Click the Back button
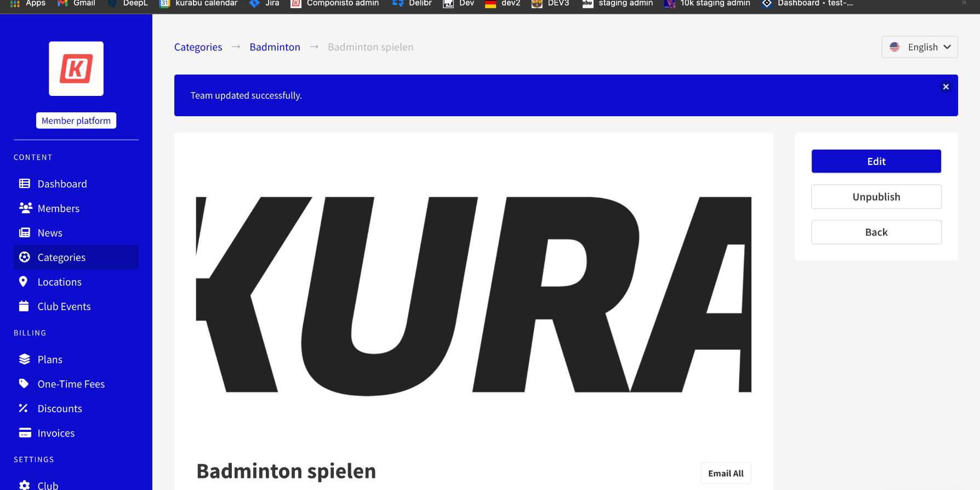 click(876, 232)
